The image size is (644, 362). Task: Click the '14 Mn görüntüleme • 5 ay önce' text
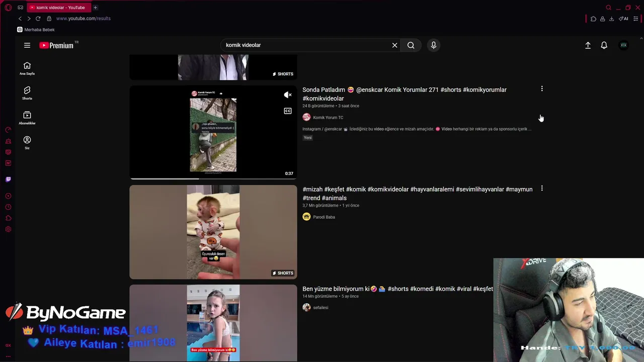click(x=330, y=297)
